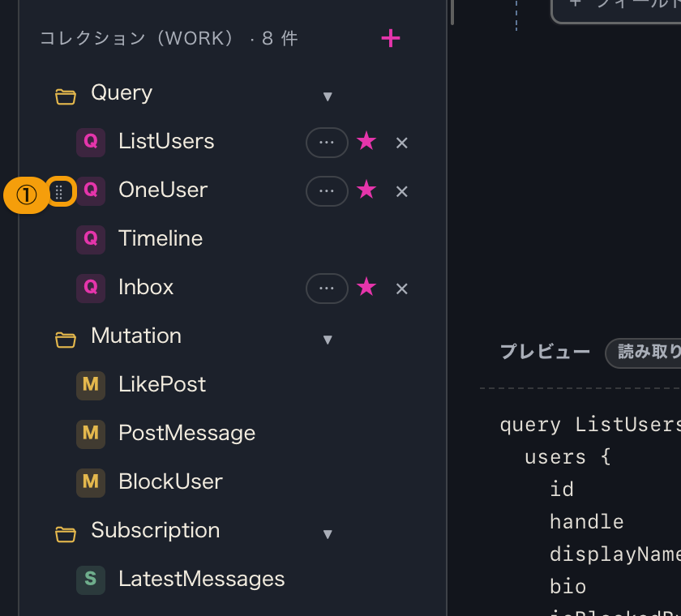Collapse the Query folder arrow
Screen dimensions: 681x616
point(328,96)
